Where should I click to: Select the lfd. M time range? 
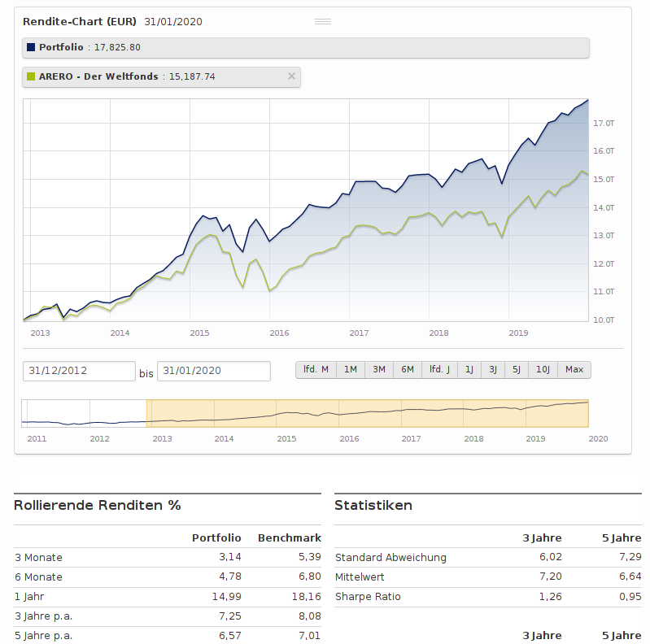click(316, 370)
